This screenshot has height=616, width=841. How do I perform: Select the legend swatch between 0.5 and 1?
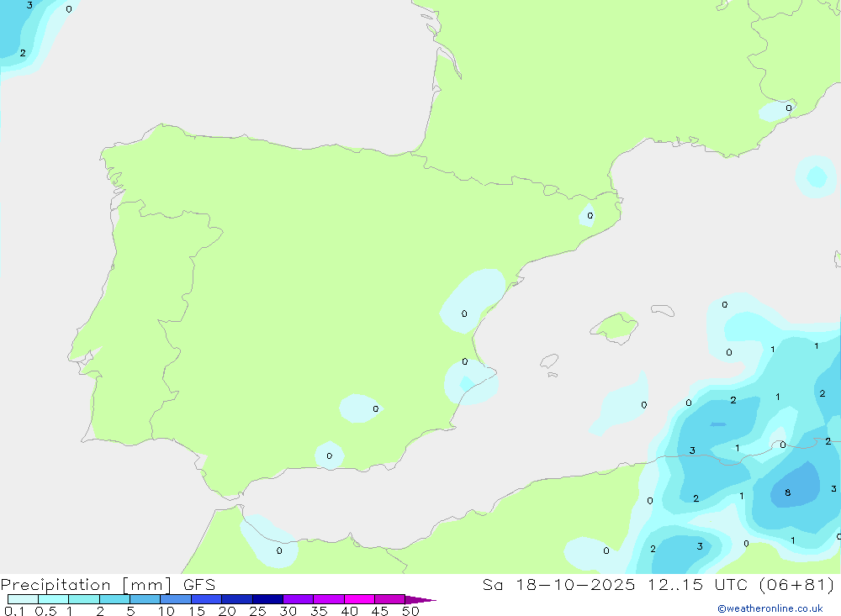(x=54, y=599)
